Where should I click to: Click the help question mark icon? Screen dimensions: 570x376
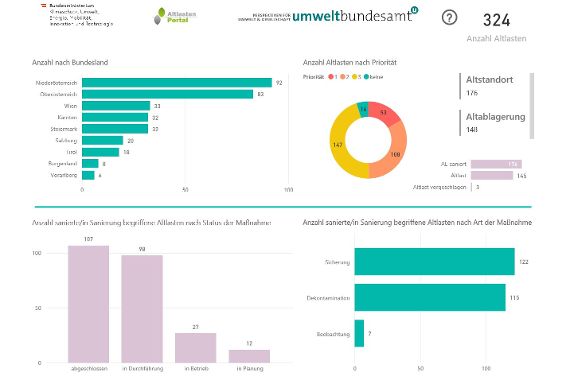click(x=449, y=17)
